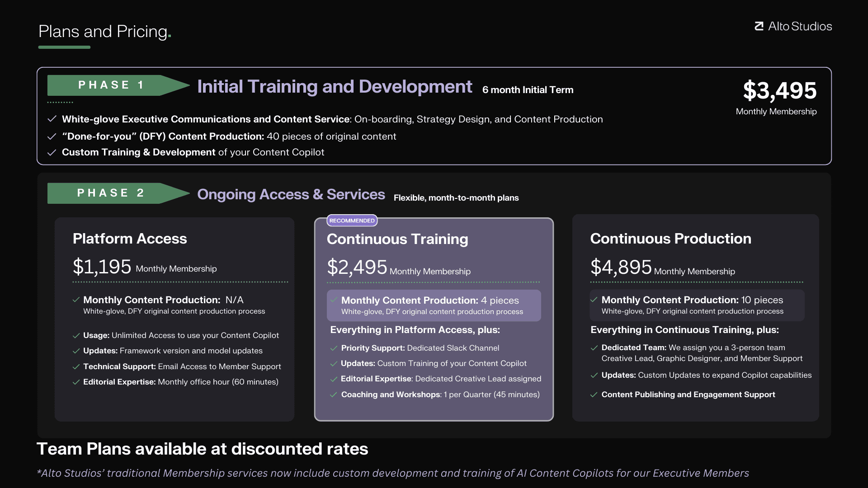Expand the Monthly Content Production box in Continuous Training
Screen dimensions: 868x488
coord(434,305)
